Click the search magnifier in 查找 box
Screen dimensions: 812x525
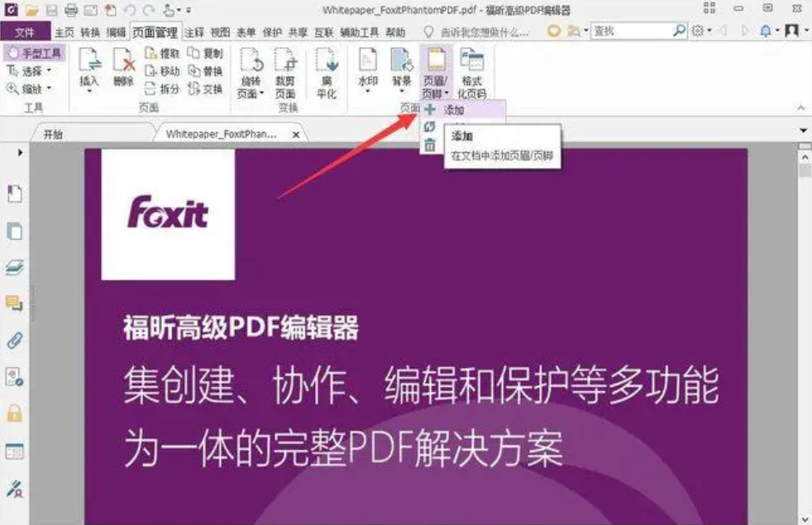click(678, 31)
